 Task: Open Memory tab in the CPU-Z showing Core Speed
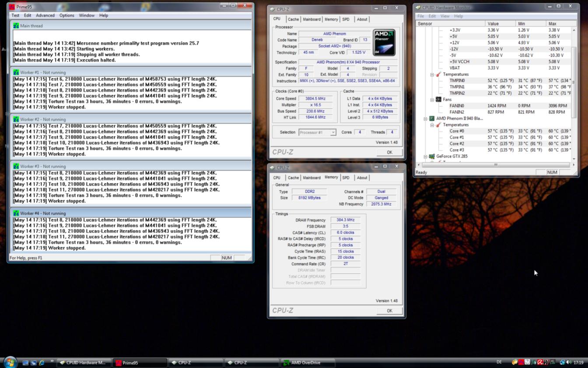331,19
